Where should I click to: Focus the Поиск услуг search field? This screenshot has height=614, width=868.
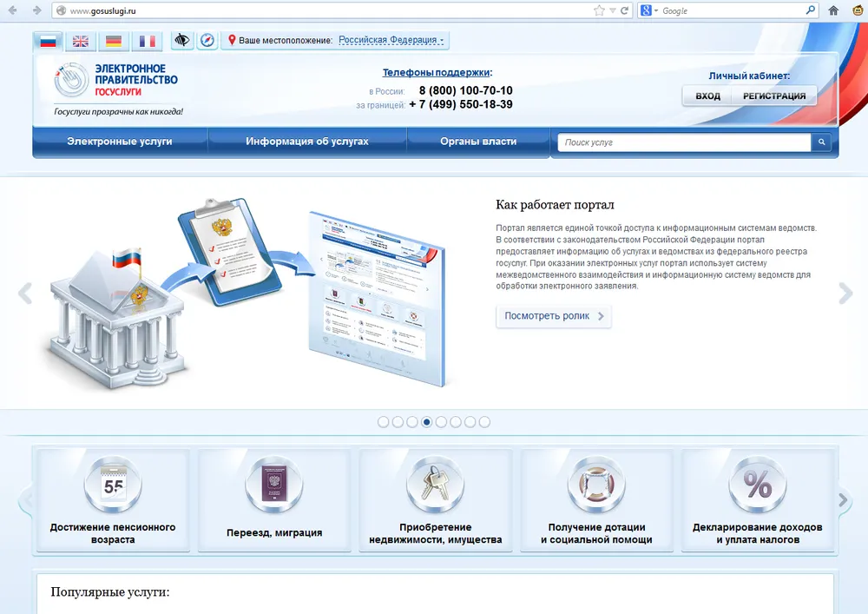coord(684,142)
